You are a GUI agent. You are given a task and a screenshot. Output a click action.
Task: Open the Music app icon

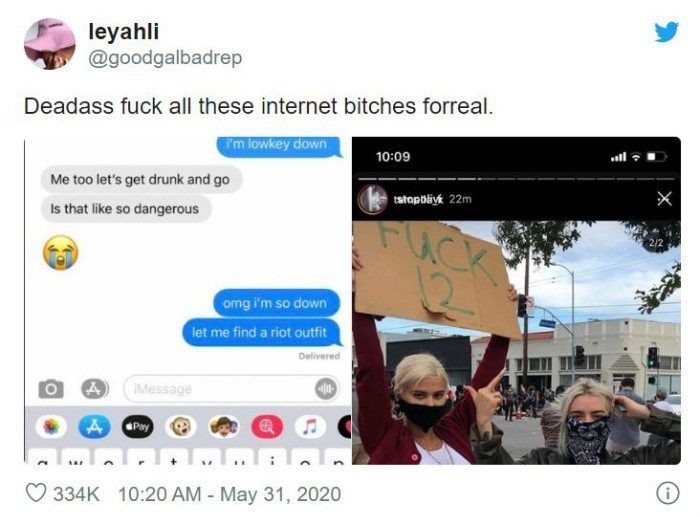(310, 427)
